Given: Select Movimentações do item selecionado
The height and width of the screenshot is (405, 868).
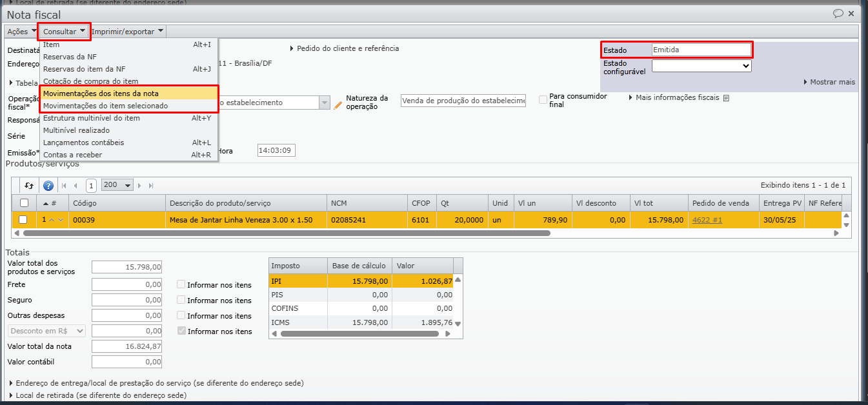Looking at the screenshot, I should tap(129, 106).
